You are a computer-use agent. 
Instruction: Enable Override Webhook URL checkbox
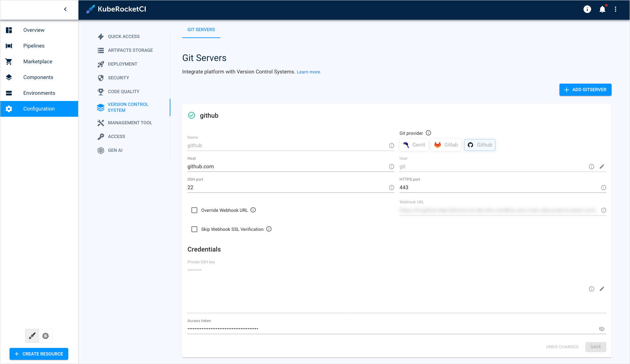(x=194, y=210)
